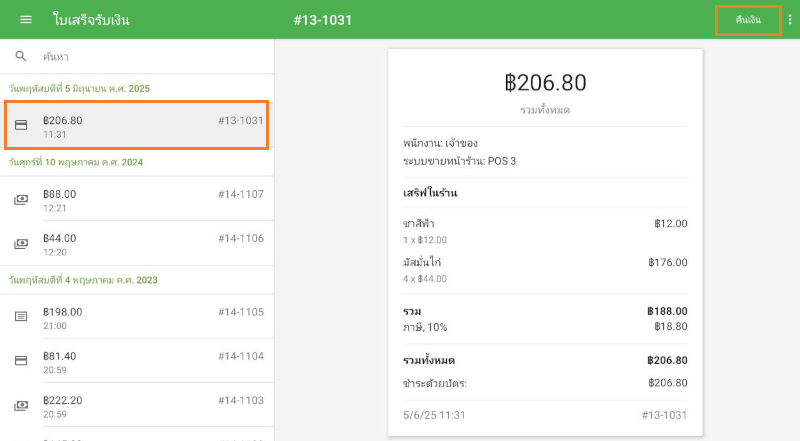Image resolution: width=800 pixels, height=441 pixels.
Task: Click cash icon beside the ฿222.20 receipt
Action: (x=21, y=405)
